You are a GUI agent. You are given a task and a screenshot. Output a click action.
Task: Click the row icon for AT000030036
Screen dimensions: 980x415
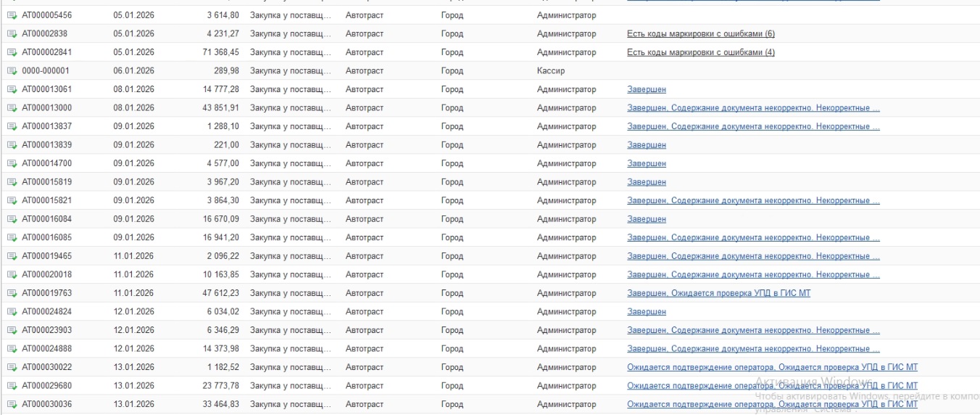pyautogui.click(x=12, y=404)
